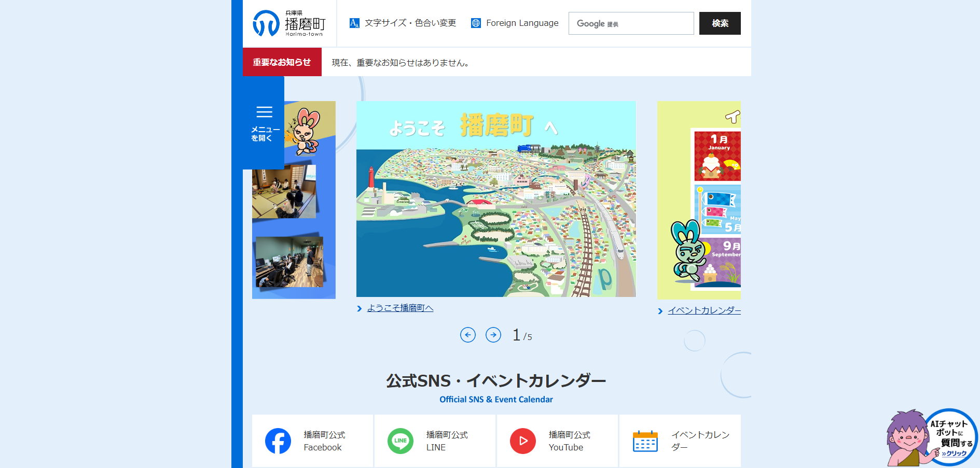
Task: Open 播磨町公式 LINE card
Action: [435, 441]
